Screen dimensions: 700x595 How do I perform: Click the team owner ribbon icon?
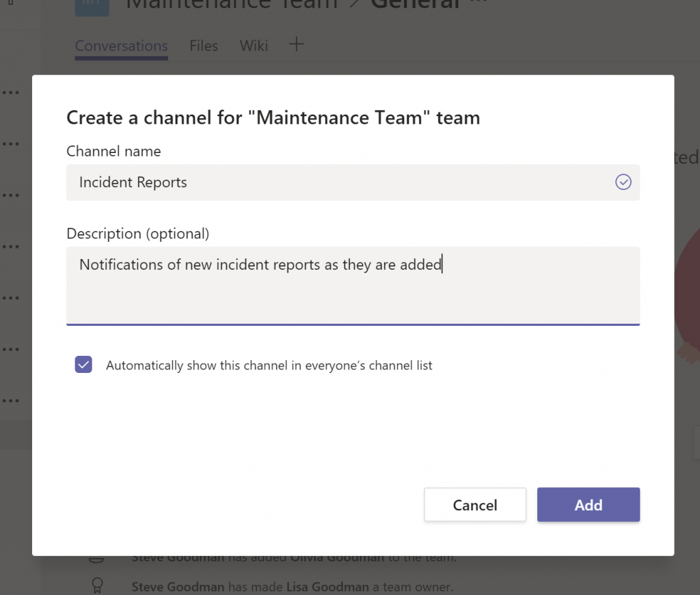[x=97, y=585]
